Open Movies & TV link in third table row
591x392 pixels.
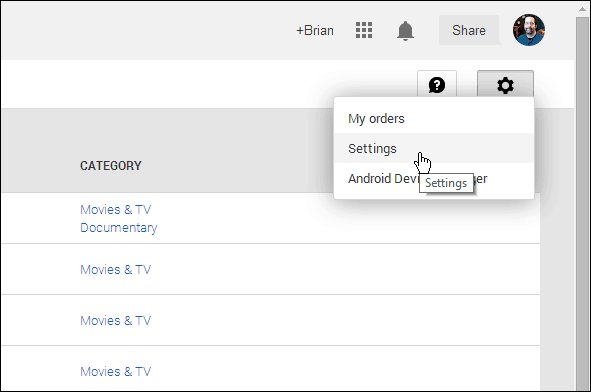point(115,320)
